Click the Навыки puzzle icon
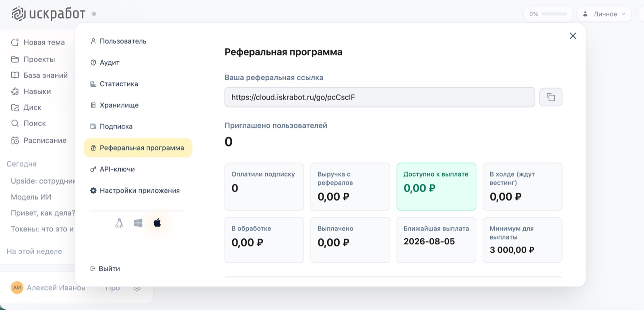The width and height of the screenshot is (644, 310). click(15, 92)
